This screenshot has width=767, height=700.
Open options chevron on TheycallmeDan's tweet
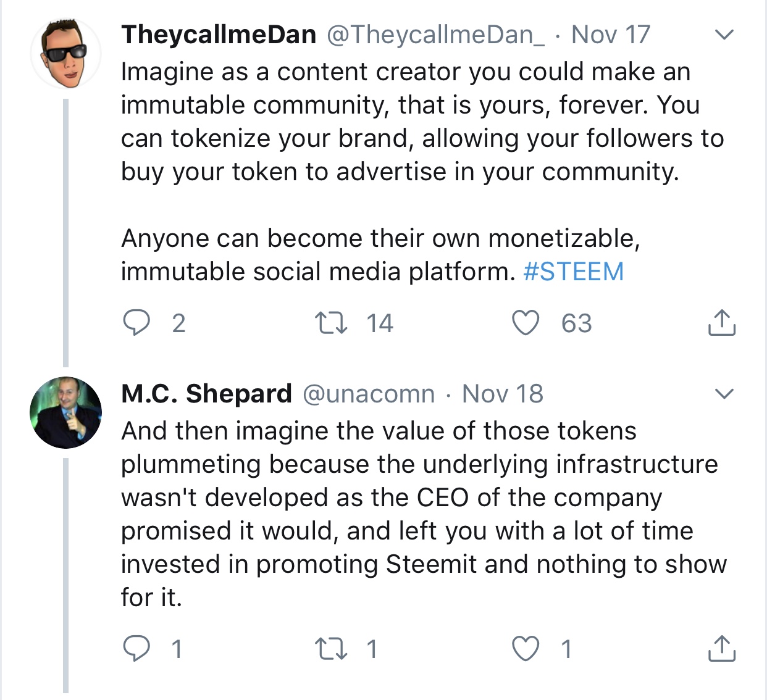pos(724,35)
